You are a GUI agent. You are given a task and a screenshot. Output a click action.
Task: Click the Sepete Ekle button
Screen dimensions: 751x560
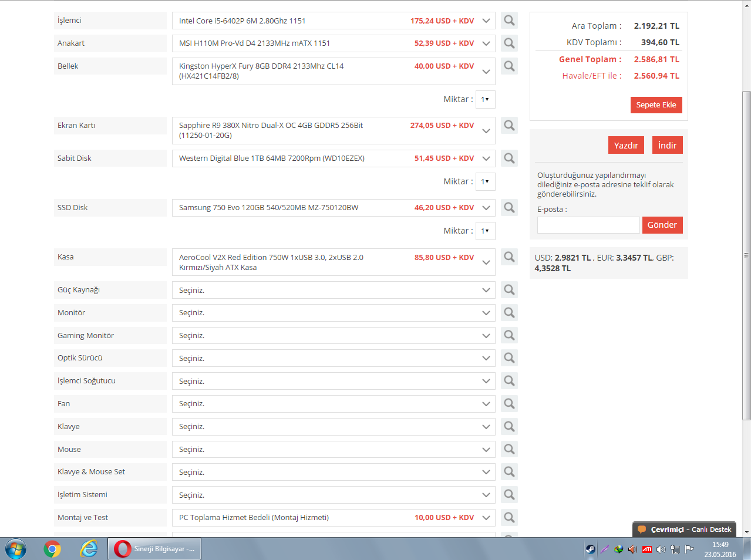point(656,105)
